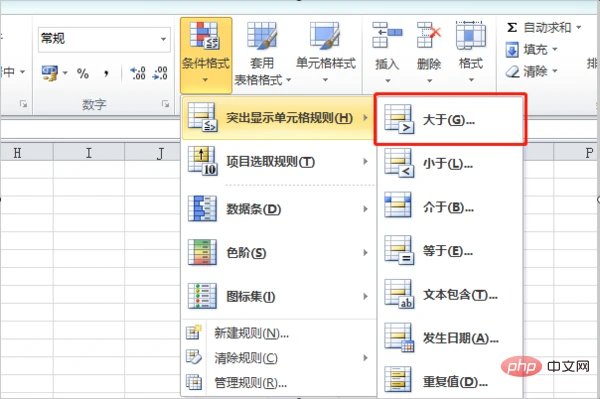Click the increase decimal icon
Screen dimensions: 600x399
(138, 73)
